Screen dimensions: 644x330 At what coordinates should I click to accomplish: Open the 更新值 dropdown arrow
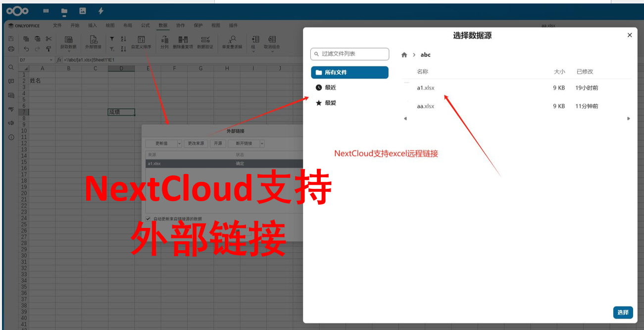click(179, 143)
